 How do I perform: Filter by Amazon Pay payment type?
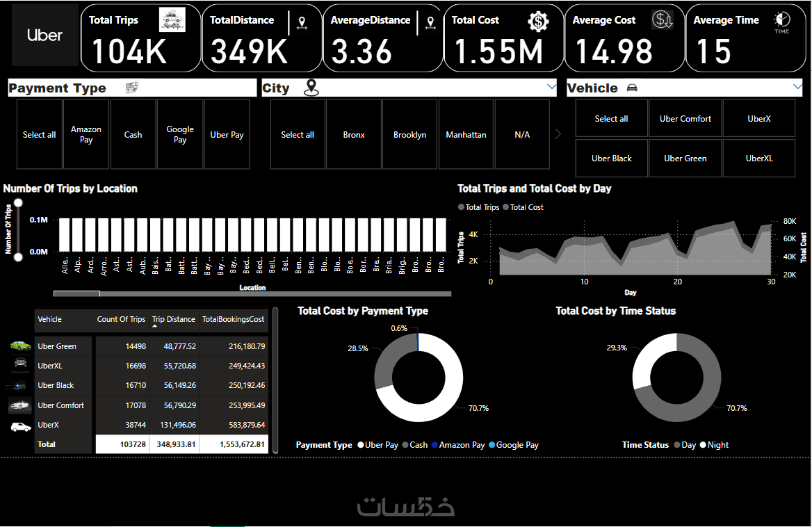point(86,135)
